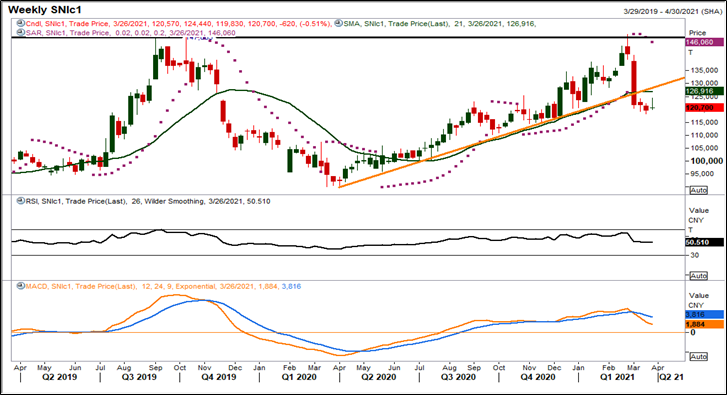
Task: Click the SMA series legend icon
Action: point(338,23)
